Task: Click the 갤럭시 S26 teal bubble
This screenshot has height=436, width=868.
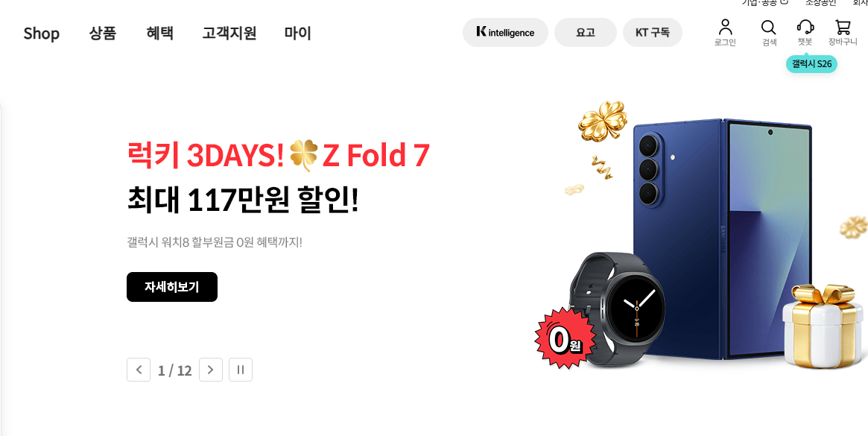Action: point(811,63)
